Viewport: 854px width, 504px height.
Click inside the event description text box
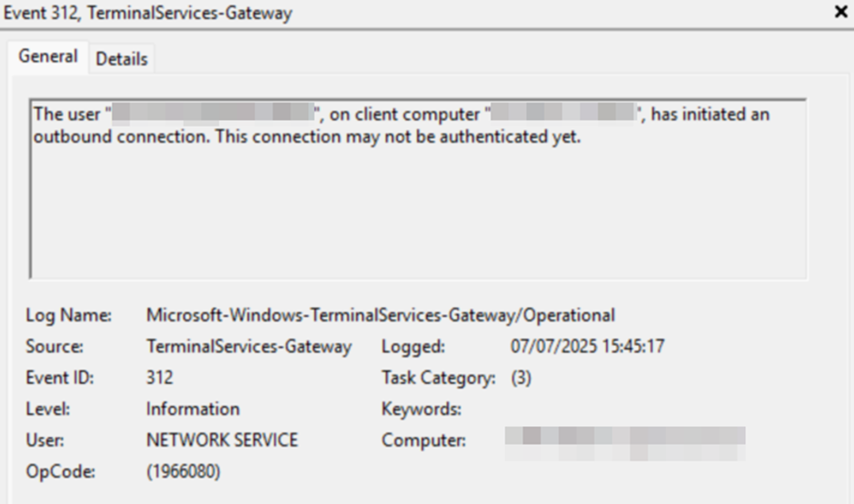(x=418, y=209)
